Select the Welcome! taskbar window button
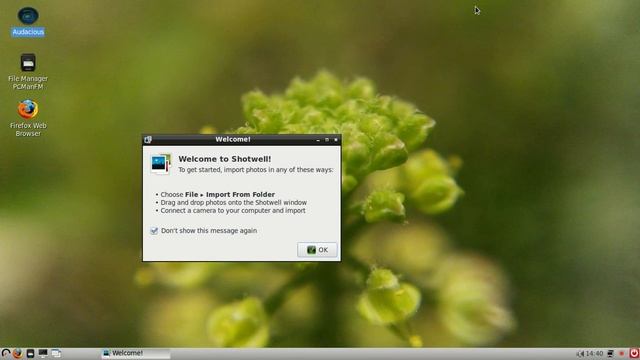 (136, 353)
